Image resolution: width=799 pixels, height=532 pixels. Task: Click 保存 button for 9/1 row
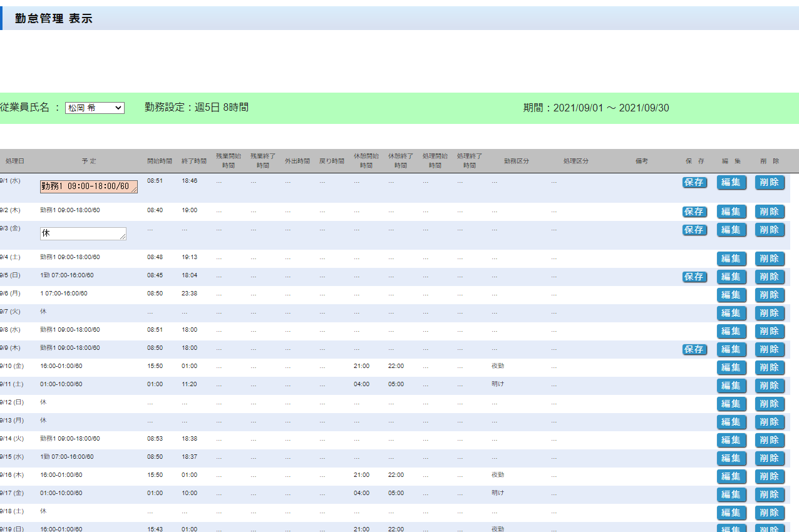click(694, 182)
